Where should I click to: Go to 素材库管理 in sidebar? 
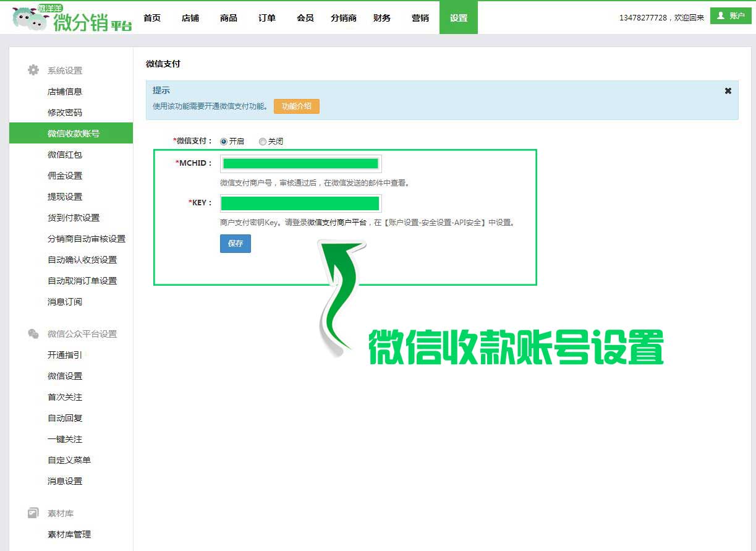point(69,534)
